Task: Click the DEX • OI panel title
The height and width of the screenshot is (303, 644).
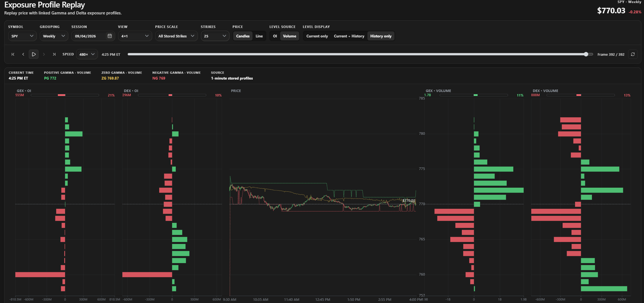Action: [131, 91]
